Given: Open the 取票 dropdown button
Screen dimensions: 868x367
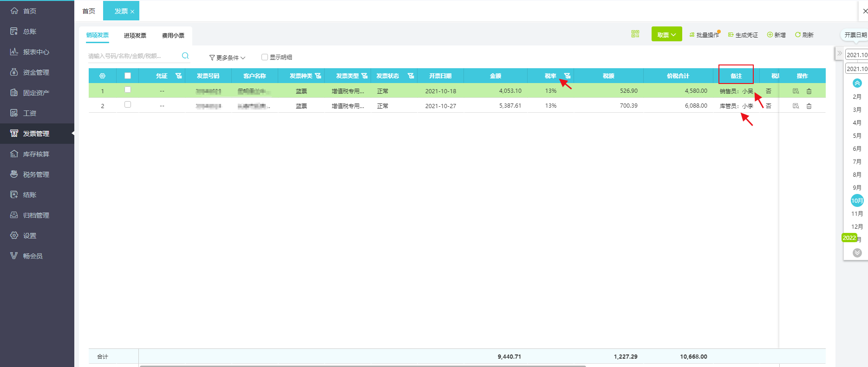Looking at the screenshot, I should (x=666, y=34).
